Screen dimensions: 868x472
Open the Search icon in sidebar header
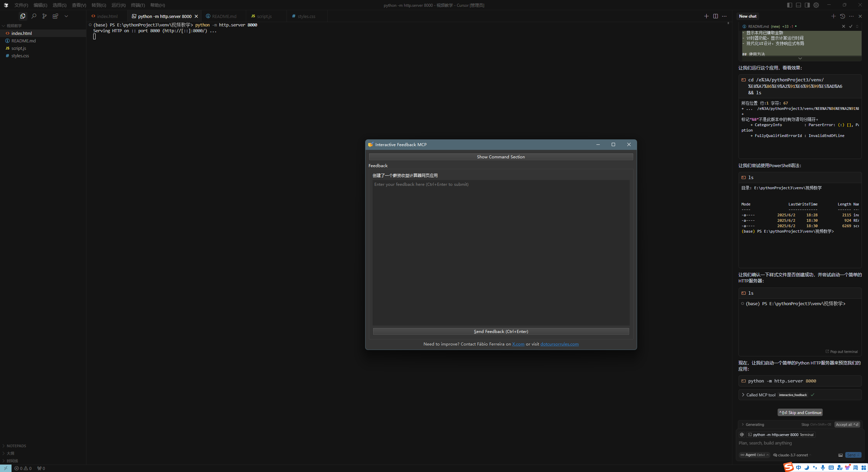(34, 16)
